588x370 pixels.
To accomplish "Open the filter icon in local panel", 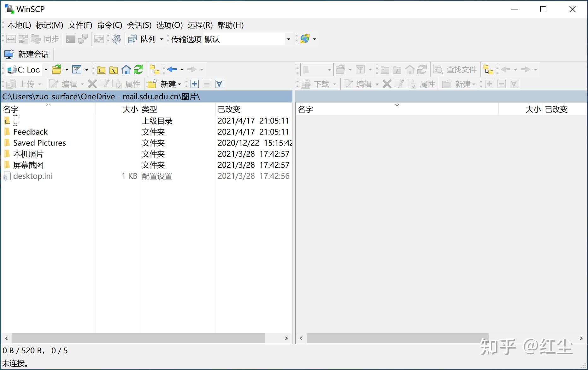I will [77, 69].
